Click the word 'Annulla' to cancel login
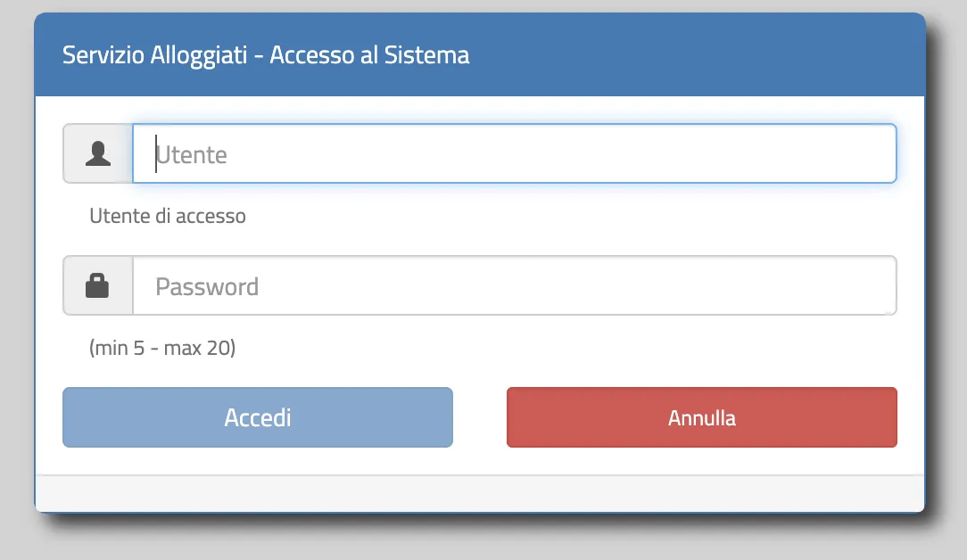 pos(702,417)
